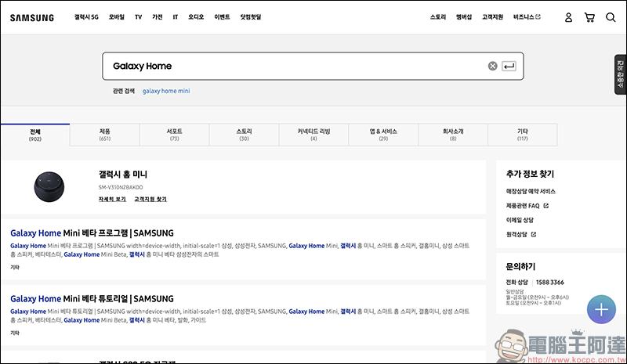Click 원격상담 link

(x=516, y=235)
